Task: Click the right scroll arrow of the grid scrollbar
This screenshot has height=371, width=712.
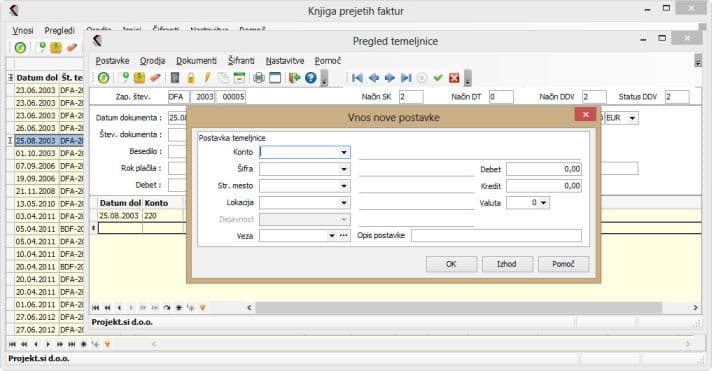Action: click(695, 308)
